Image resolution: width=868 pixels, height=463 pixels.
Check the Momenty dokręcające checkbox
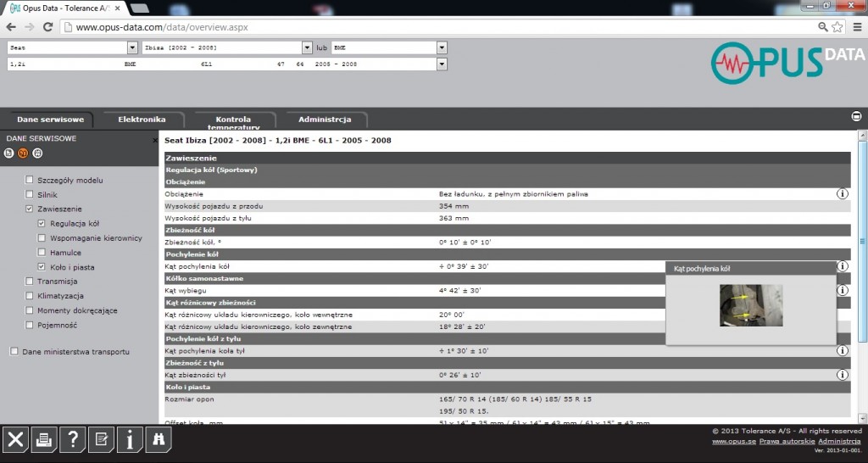tap(30, 310)
